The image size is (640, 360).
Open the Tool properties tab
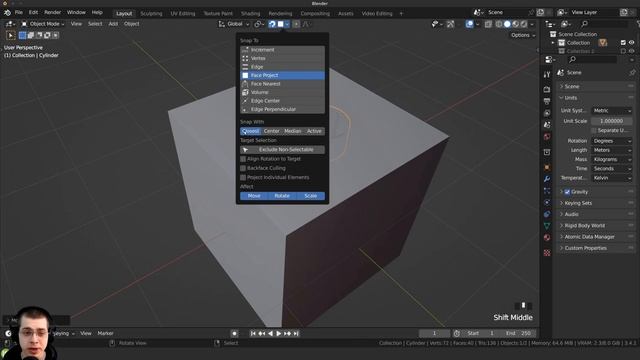[547, 75]
